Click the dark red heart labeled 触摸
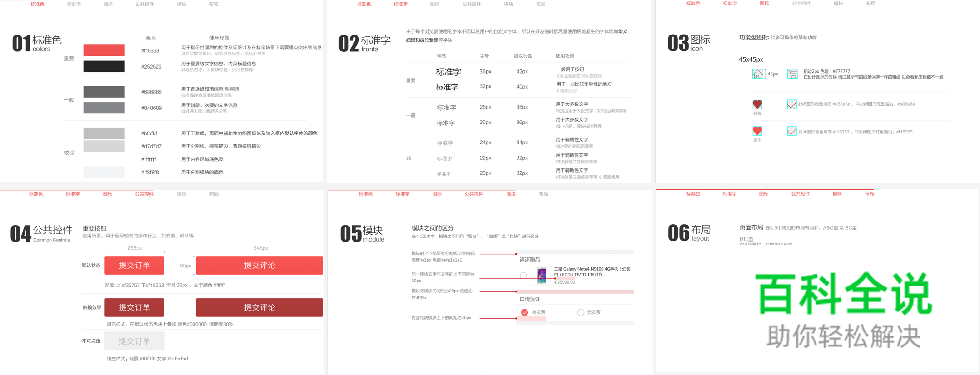Image resolution: width=980 pixels, height=375 pixels. (x=757, y=104)
